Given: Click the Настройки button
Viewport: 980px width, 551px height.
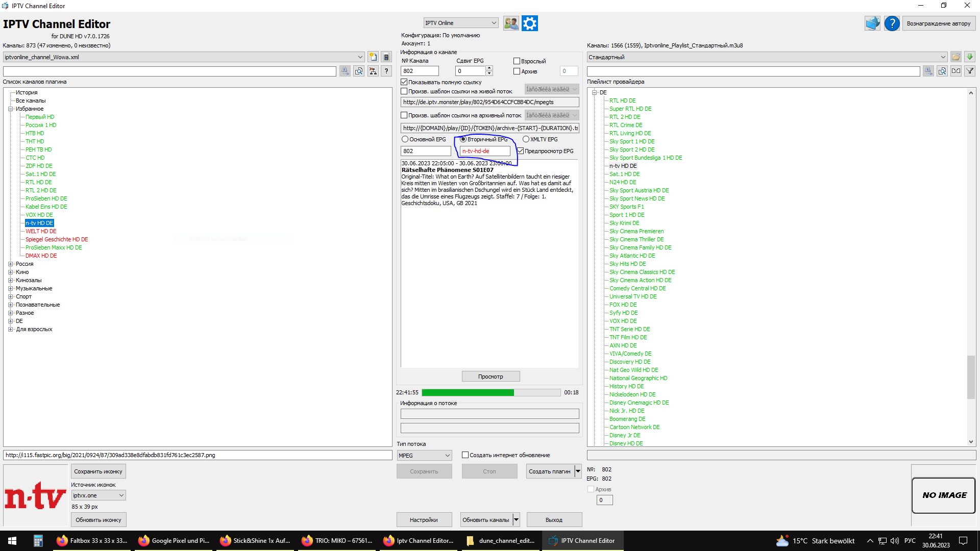Looking at the screenshot, I should (424, 520).
